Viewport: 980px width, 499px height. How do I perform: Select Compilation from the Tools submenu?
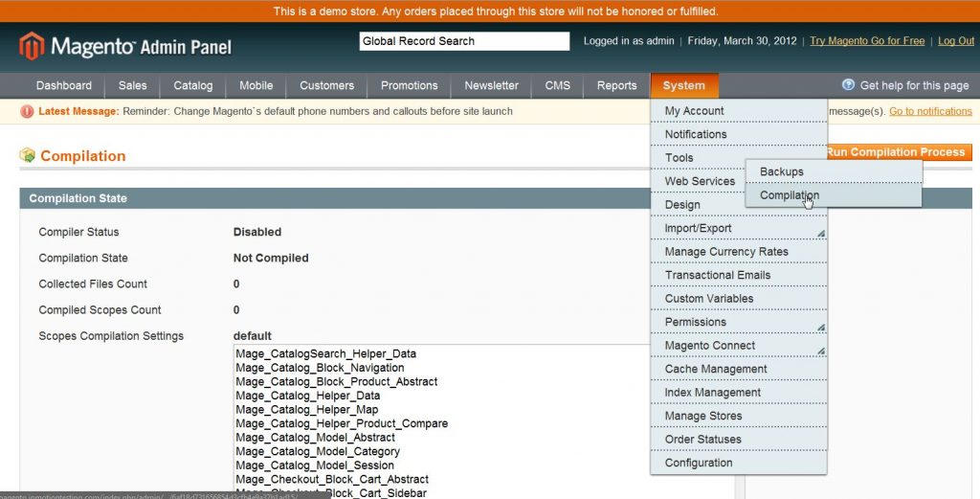790,195
